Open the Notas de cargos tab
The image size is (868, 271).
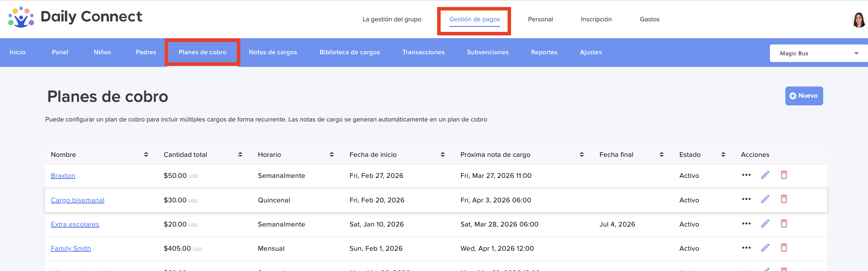click(x=273, y=52)
